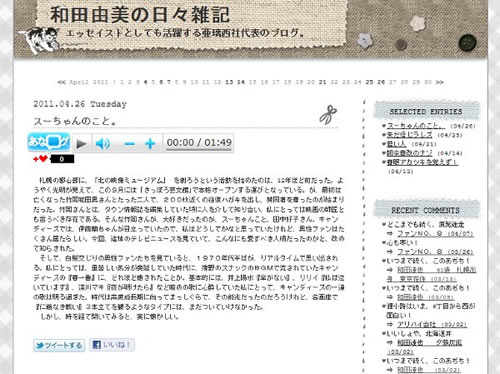Click the SELECTED ENTRIES heading

(x=426, y=111)
